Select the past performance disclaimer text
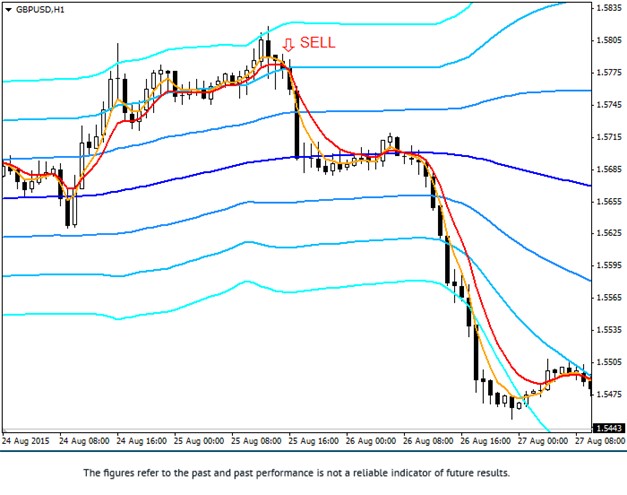 pos(297,473)
